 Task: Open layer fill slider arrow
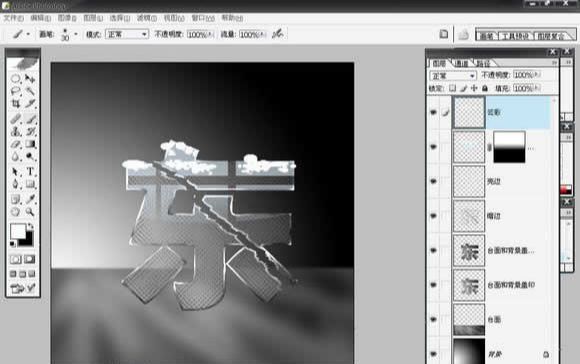coord(537,88)
